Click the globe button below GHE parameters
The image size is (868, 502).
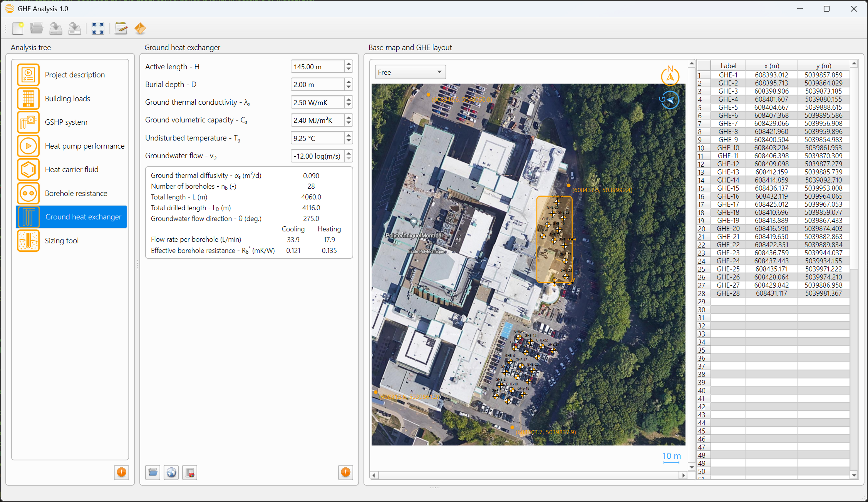171,472
